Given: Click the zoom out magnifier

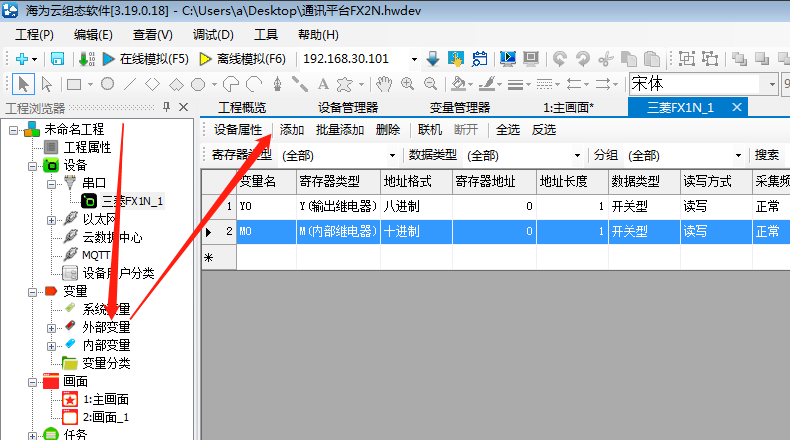Looking at the screenshot, I should pos(430,84).
